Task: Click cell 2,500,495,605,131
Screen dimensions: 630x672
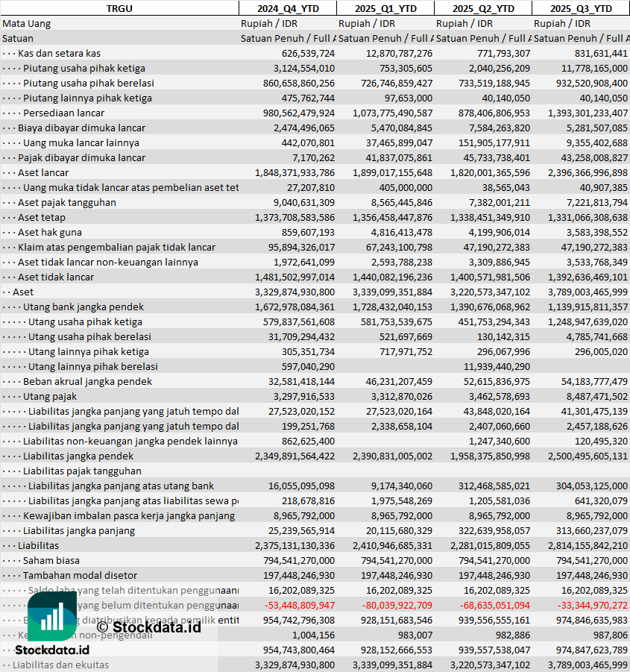Action: point(588,456)
